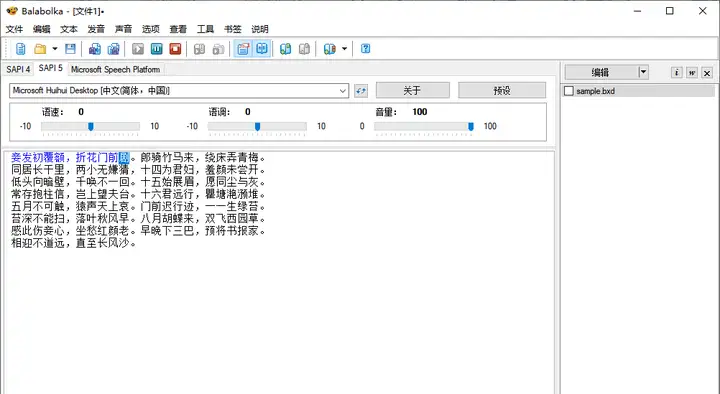Click the Balabolka app icon in title bar
720x394 pixels.
pyautogui.click(x=11, y=11)
